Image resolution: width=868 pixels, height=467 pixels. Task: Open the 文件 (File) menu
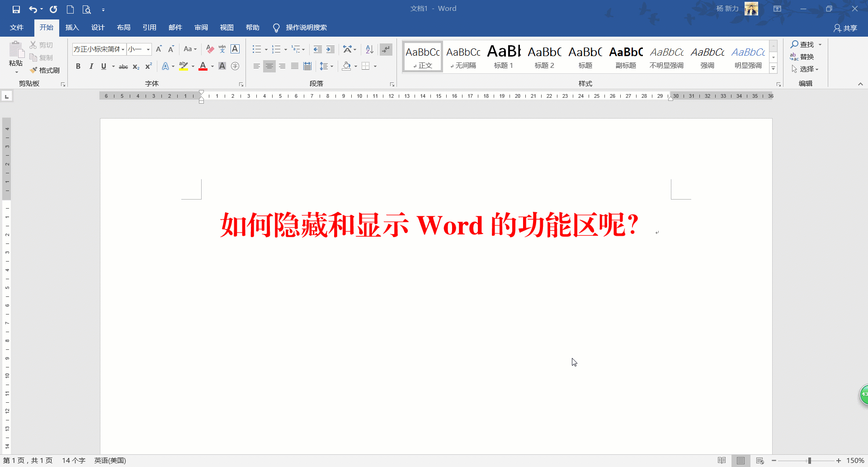tap(17, 28)
